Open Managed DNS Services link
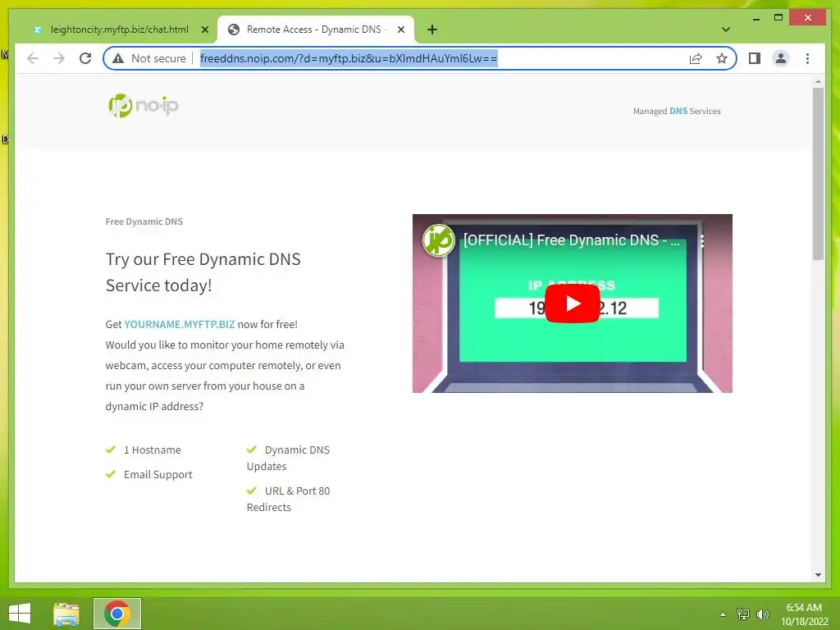The image size is (840, 630). (x=677, y=111)
